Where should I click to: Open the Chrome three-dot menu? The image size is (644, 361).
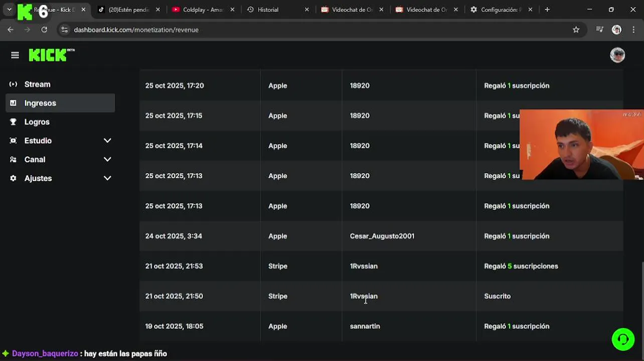pos(633,30)
